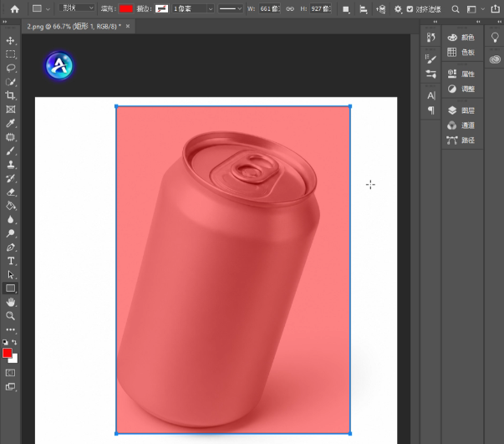Select the Paint Bucket tool
504x444 pixels.
pyautogui.click(x=10, y=206)
